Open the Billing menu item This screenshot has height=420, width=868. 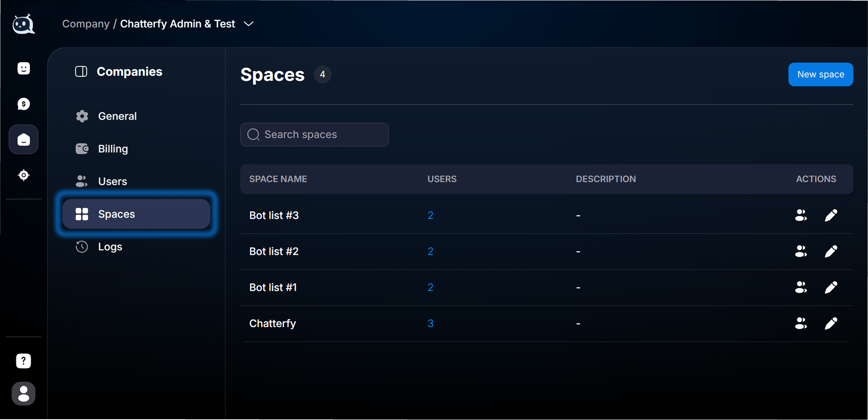pyautogui.click(x=136, y=149)
